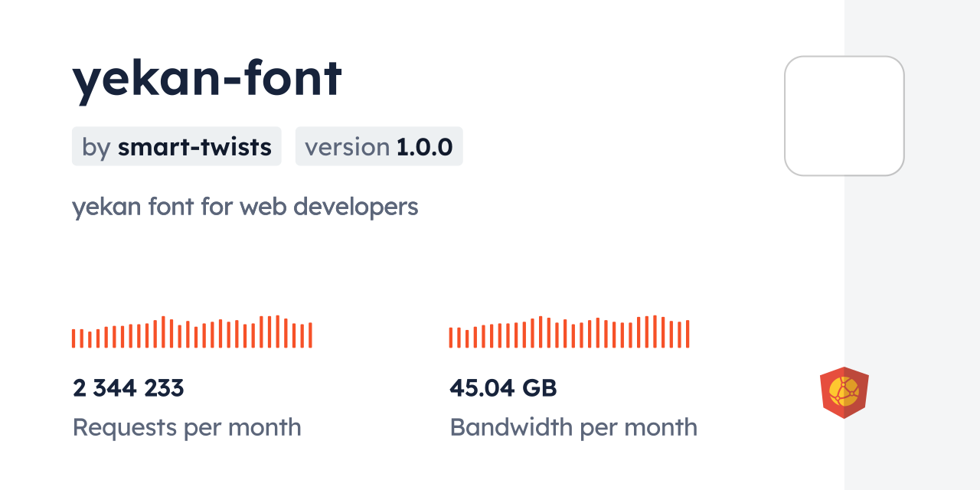Screen dimensions: 980x490
Task: Click the "Requests per month" label
Action: click(x=187, y=427)
